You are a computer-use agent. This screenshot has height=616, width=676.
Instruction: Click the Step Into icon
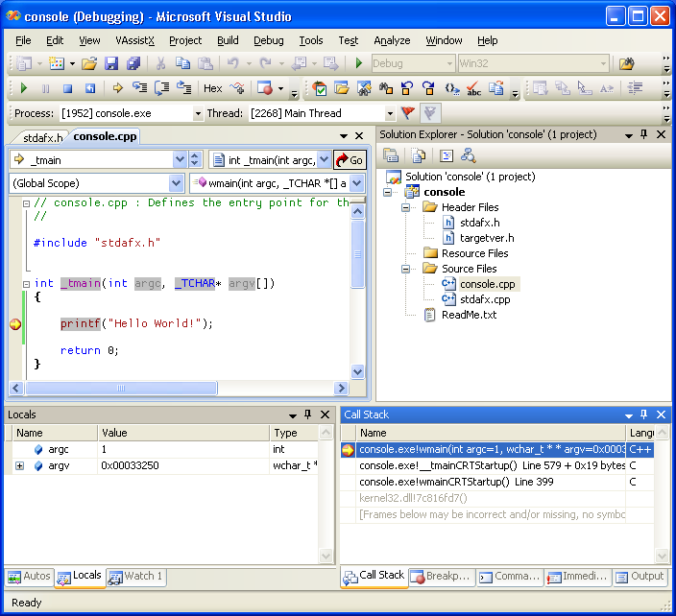point(139,88)
